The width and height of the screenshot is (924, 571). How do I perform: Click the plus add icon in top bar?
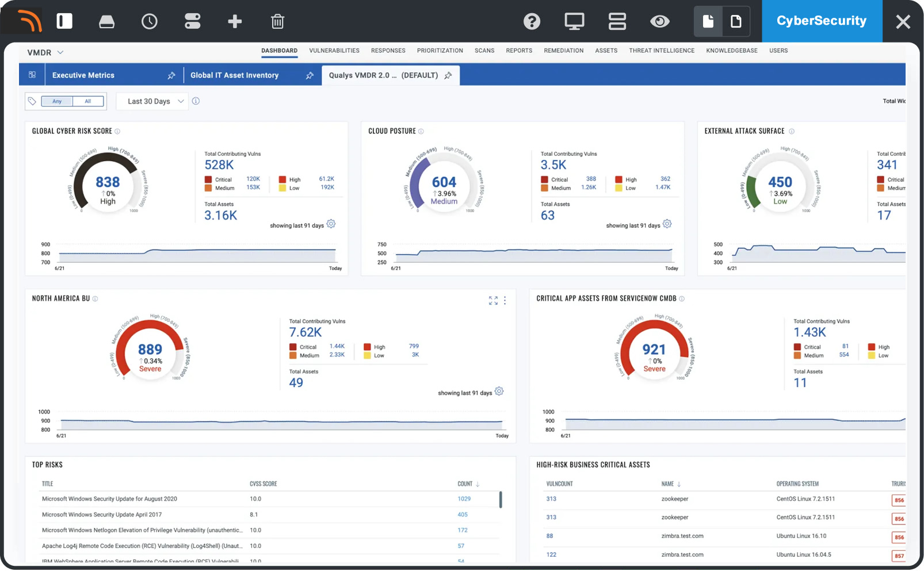click(x=235, y=22)
